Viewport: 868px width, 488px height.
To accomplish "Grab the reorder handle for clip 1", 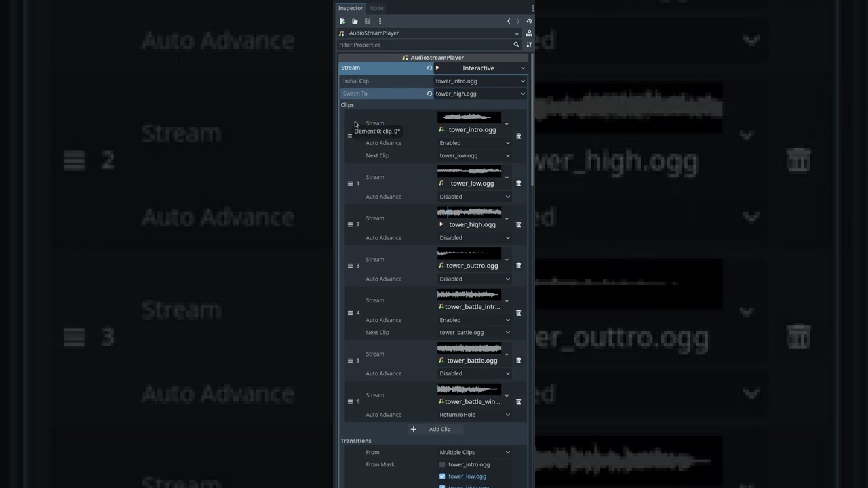I will [x=350, y=183].
